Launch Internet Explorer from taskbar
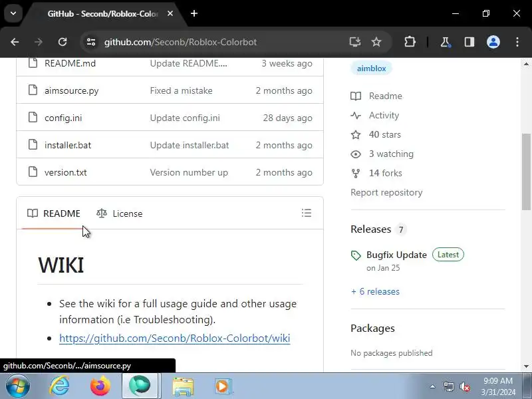This screenshot has width=532, height=399. tap(60, 386)
